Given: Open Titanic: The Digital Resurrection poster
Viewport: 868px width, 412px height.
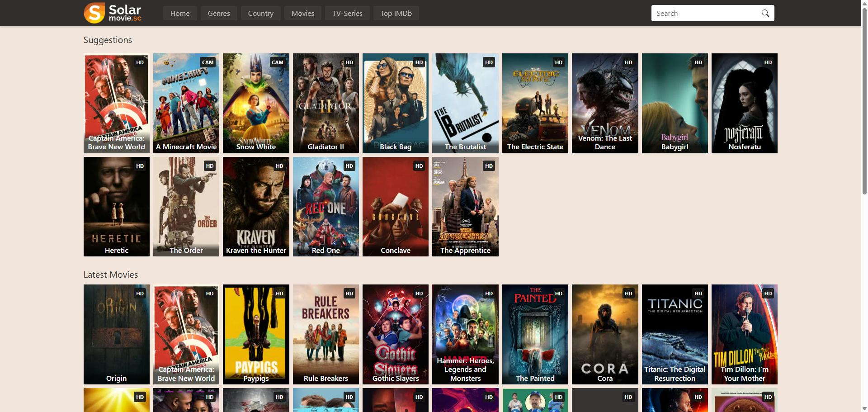Looking at the screenshot, I should click(x=675, y=334).
